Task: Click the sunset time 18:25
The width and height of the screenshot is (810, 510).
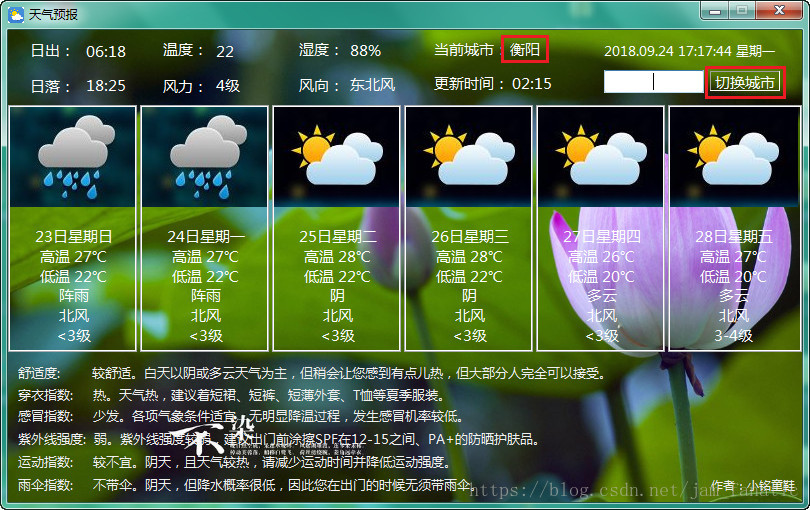Action: (x=106, y=85)
